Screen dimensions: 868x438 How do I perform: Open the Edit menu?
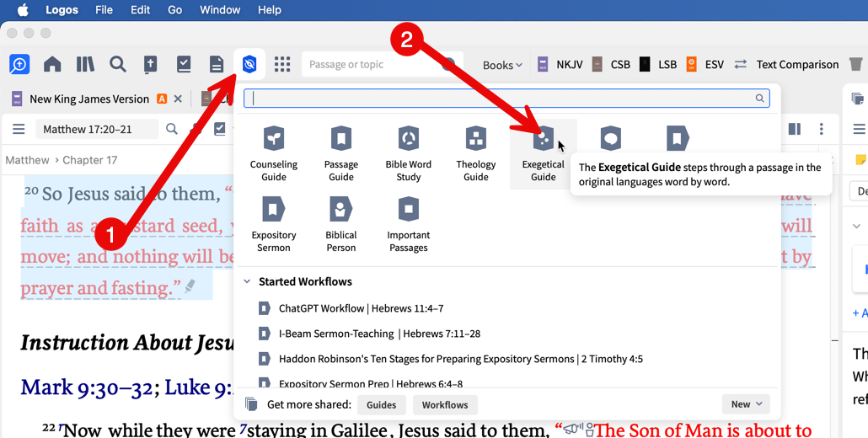140,10
